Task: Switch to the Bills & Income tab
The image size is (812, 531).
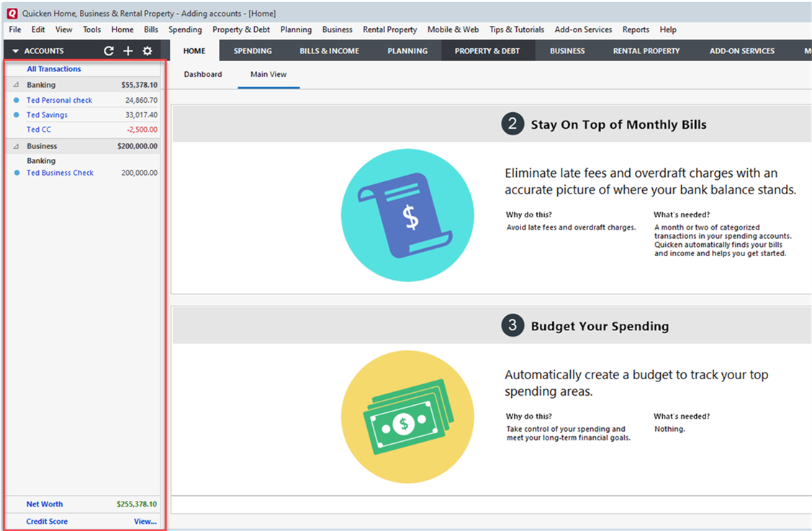Action: (329, 51)
